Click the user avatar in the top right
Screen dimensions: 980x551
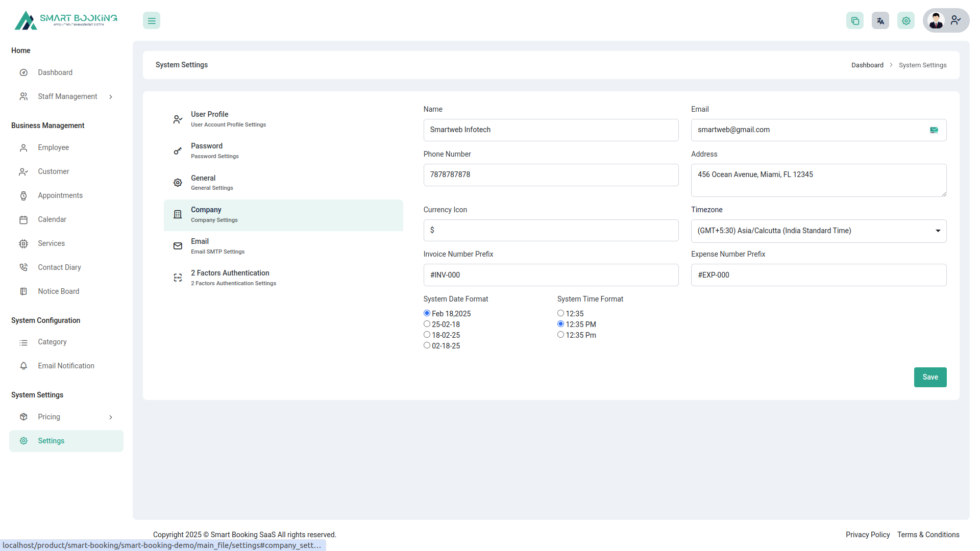(x=936, y=20)
